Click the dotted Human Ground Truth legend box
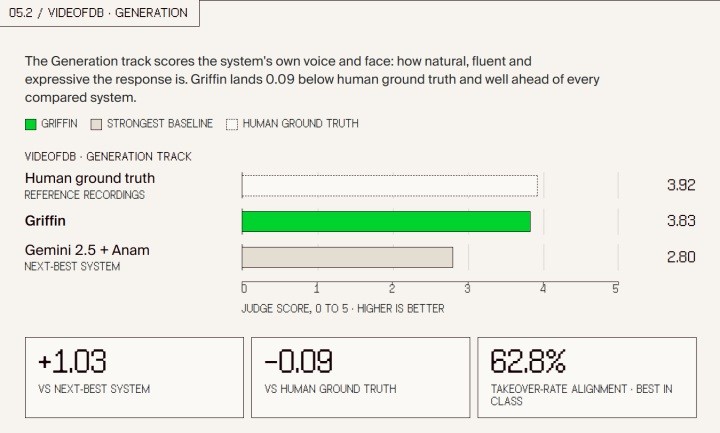The height and width of the screenshot is (433, 720). [x=232, y=124]
